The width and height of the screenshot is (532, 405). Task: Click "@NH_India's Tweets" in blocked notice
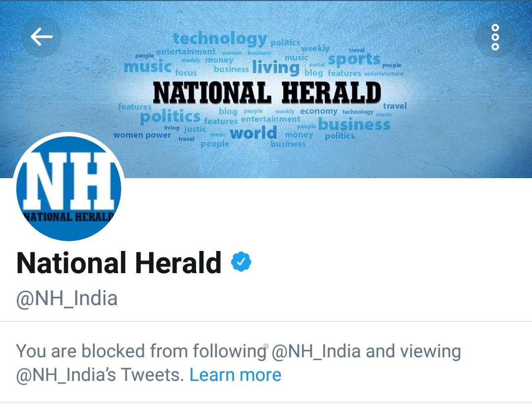point(100,375)
